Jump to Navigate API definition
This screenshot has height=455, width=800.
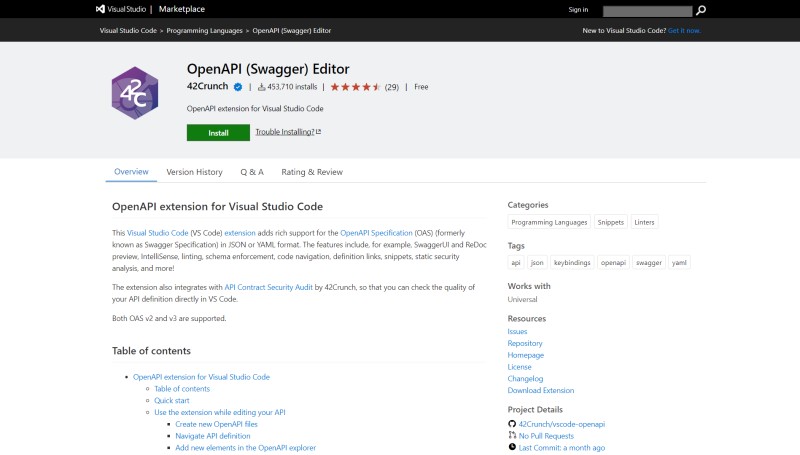(x=213, y=435)
